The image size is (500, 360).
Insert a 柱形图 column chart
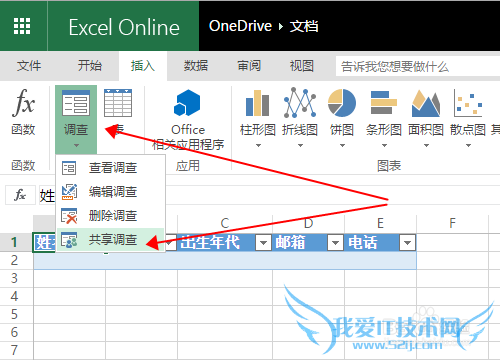click(258, 113)
